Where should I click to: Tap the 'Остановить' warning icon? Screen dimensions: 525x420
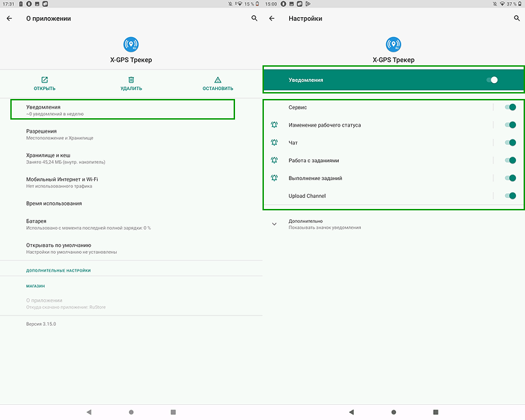click(x=218, y=80)
